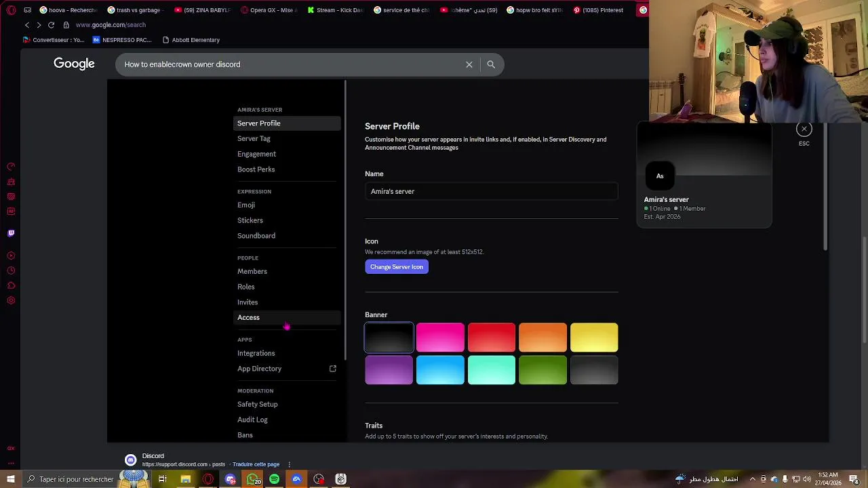Image resolution: width=868 pixels, height=488 pixels.
Task: Open the EA app from the taskbar
Action: 296,479
